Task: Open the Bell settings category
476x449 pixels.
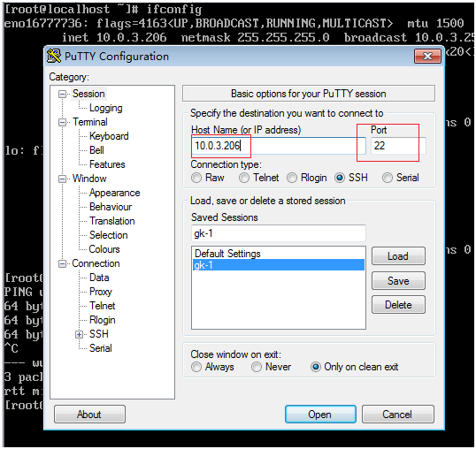Action: (x=96, y=150)
